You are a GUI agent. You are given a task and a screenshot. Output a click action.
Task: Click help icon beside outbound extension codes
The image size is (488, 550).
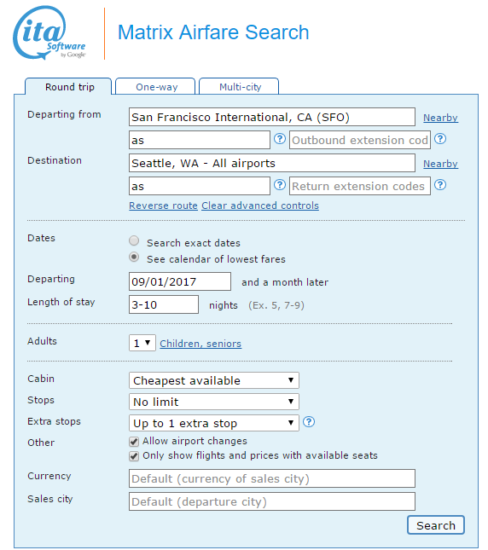click(x=440, y=139)
